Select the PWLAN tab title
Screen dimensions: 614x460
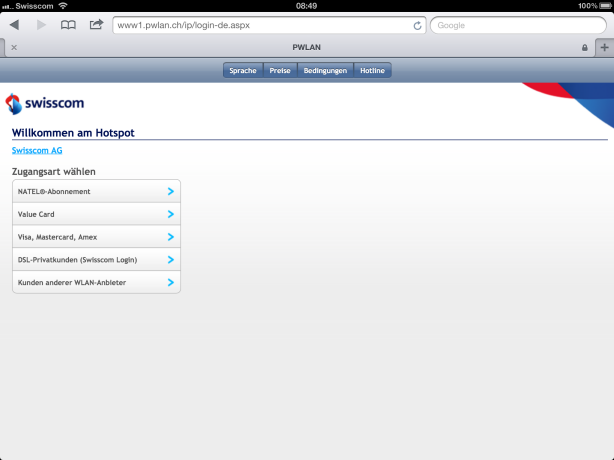[306, 47]
